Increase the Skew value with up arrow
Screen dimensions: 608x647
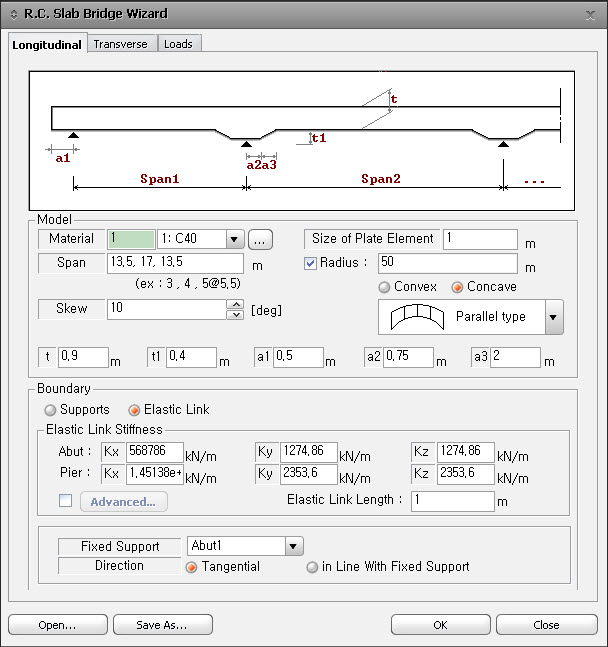[x=236, y=303]
